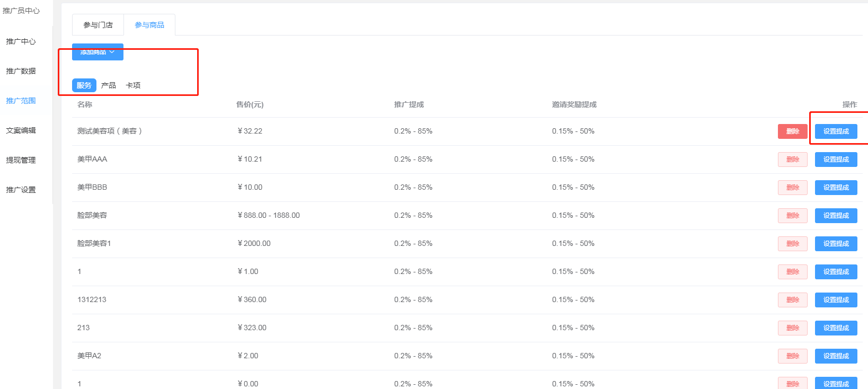The height and width of the screenshot is (389, 868).
Task: Open 推广数据 in the sidebar
Action: pos(21,71)
